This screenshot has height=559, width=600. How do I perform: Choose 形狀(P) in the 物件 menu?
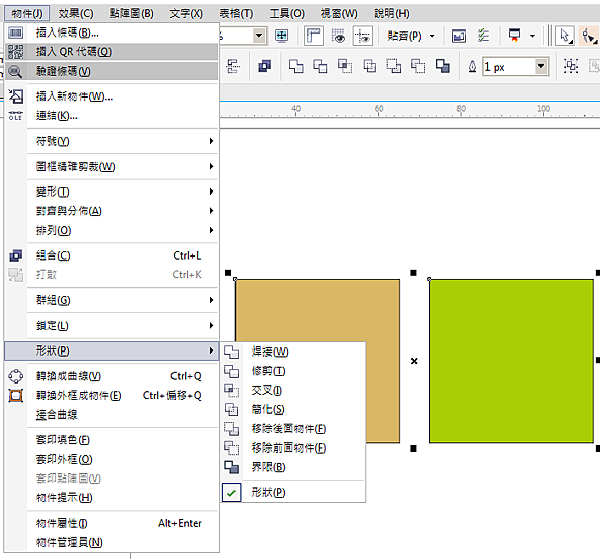111,350
